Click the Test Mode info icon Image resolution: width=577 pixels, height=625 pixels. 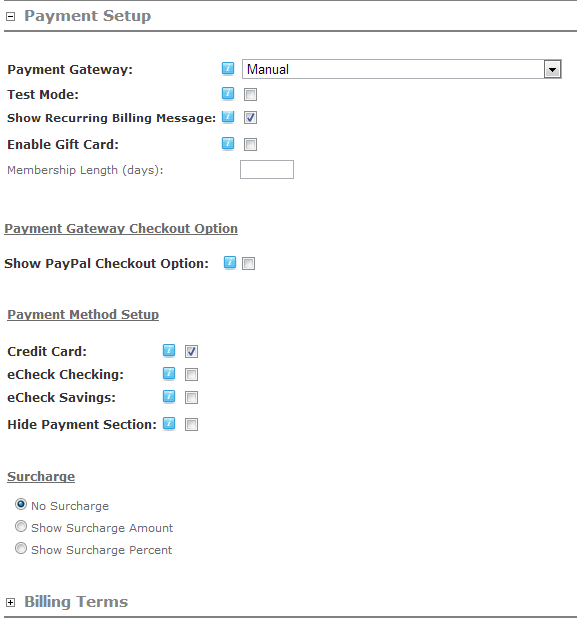tap(228, 93)
